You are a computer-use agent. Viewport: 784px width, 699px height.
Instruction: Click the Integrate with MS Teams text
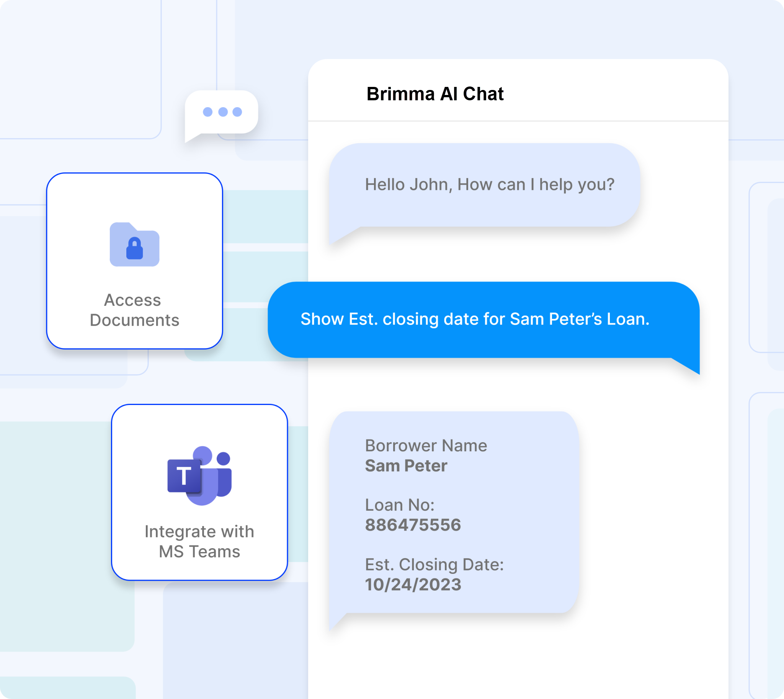tap(199, 542)
